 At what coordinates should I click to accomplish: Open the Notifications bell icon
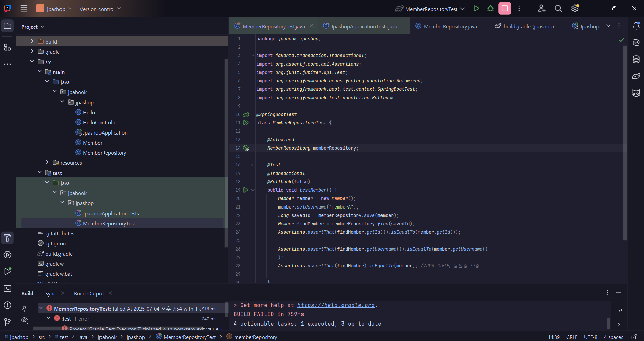636,26
